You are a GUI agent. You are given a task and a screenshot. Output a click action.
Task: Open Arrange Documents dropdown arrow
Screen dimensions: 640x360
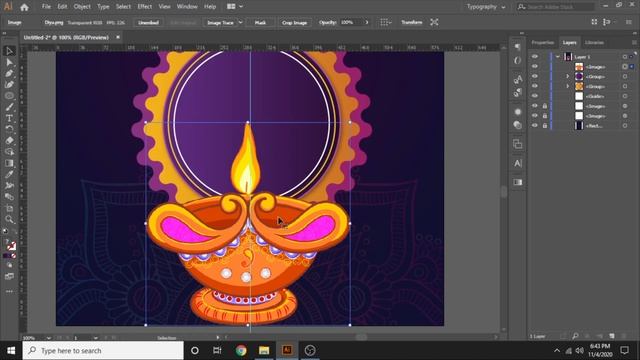241,7
